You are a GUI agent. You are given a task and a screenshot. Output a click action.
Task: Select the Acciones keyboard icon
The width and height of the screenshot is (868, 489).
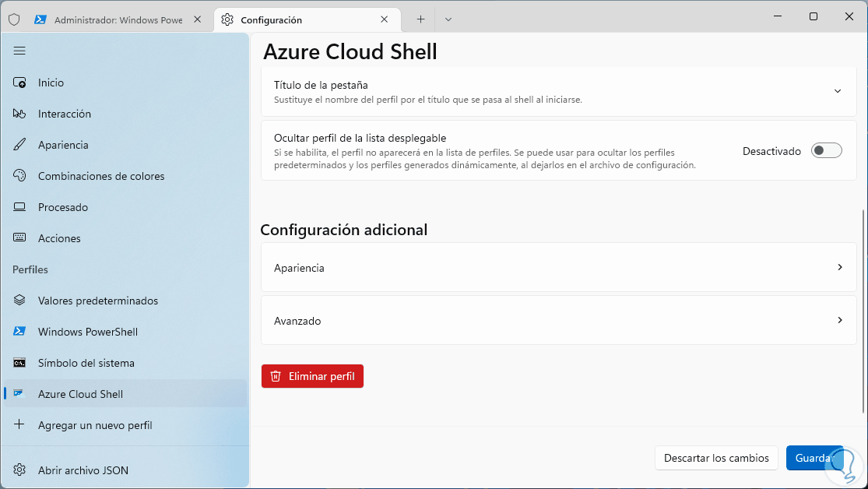click(20, 238)
